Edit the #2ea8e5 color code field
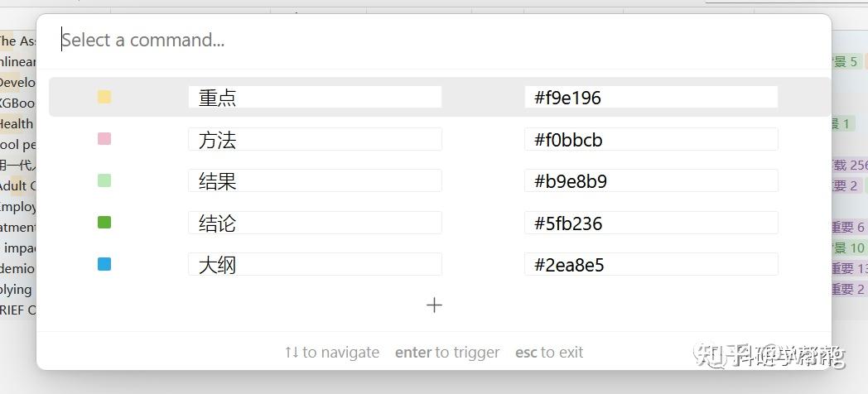Viewport: 868px width, 394px height. coord(651,265)
